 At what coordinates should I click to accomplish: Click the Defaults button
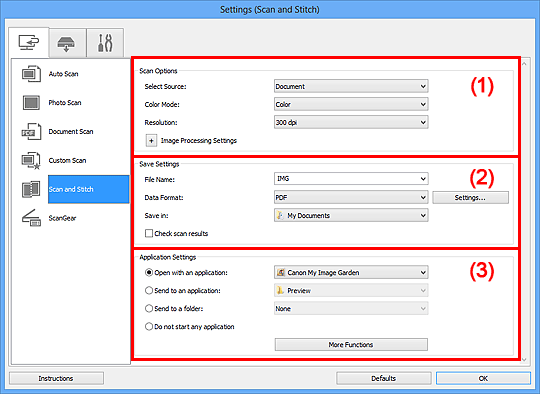click(383, 379)
